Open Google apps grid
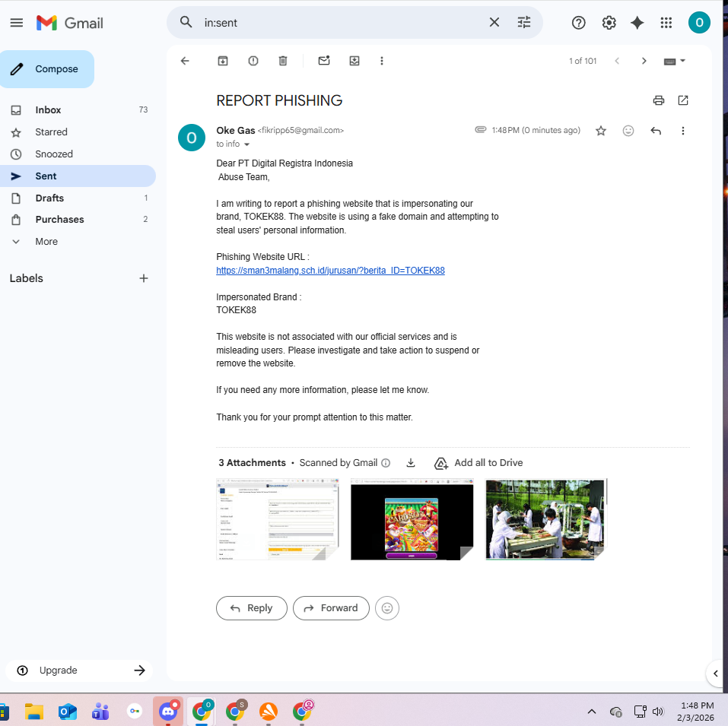Viewport: 728px width, 726px height. [x=666, y=23]
